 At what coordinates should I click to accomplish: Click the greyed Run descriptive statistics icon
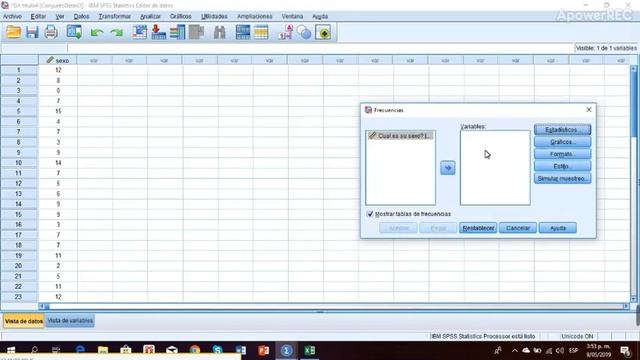[x=196, y=32]
